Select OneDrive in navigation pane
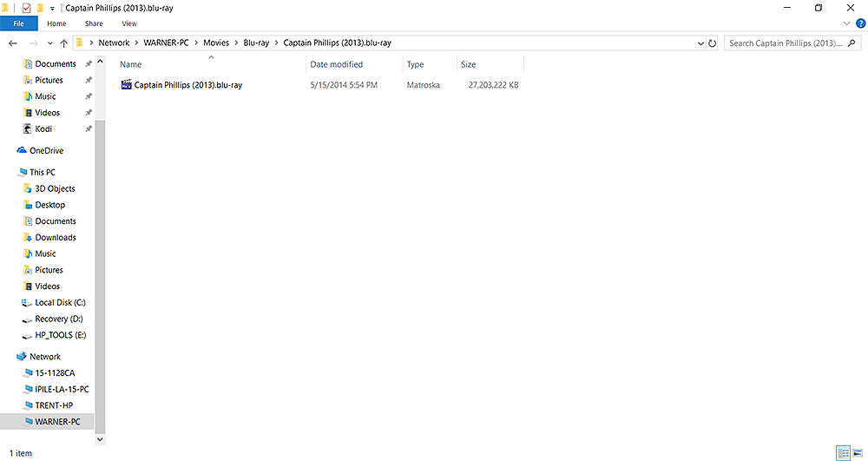 pos(46,150)
